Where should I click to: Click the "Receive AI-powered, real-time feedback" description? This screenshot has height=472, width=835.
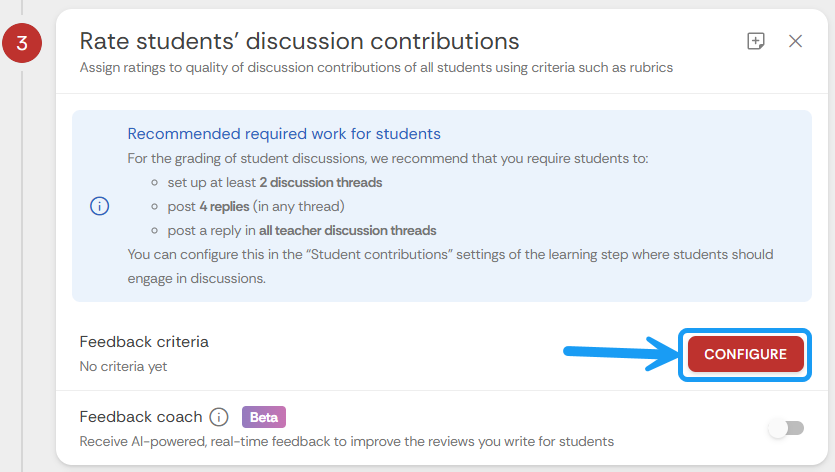346,441
